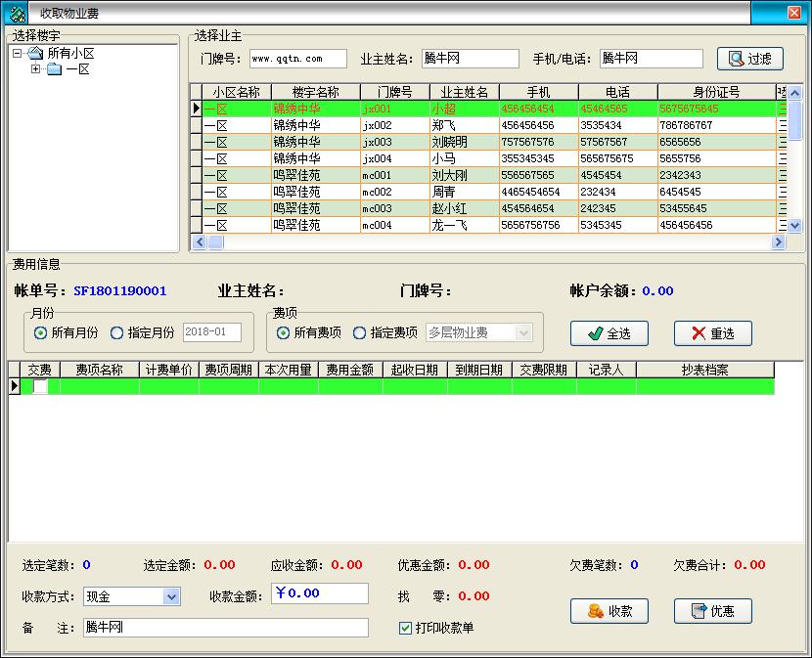Expand the 一区 tree node
This screenshot has height=658, width=812.
pyautogui.click(x=35, y=68)
